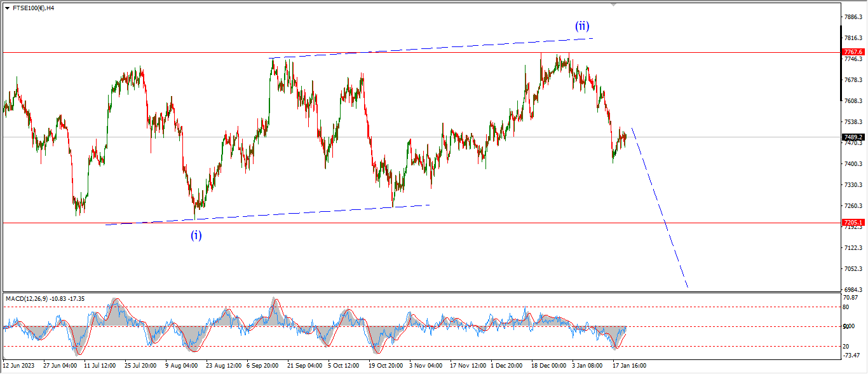
Task: Open the FTSE100 symbol dropdown arrow
Action: coord(7,8)
